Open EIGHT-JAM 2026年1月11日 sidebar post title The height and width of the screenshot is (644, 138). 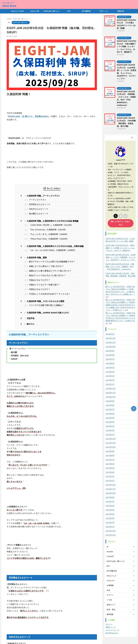[x=126, y=24]
